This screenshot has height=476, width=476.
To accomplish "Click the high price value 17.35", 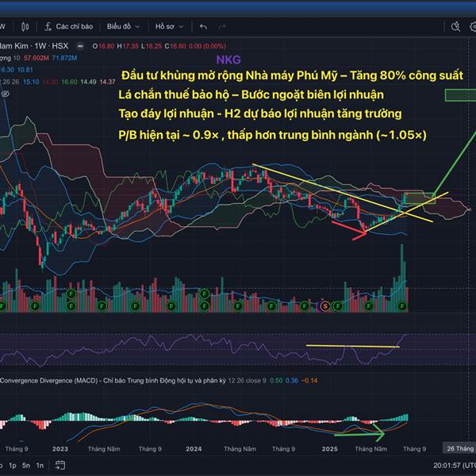I will click(130, 46).
